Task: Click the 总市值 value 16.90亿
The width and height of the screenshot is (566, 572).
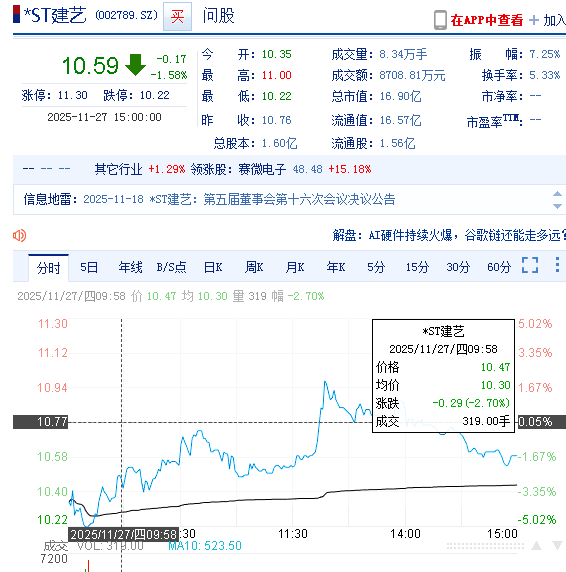Action: [400, 96]
